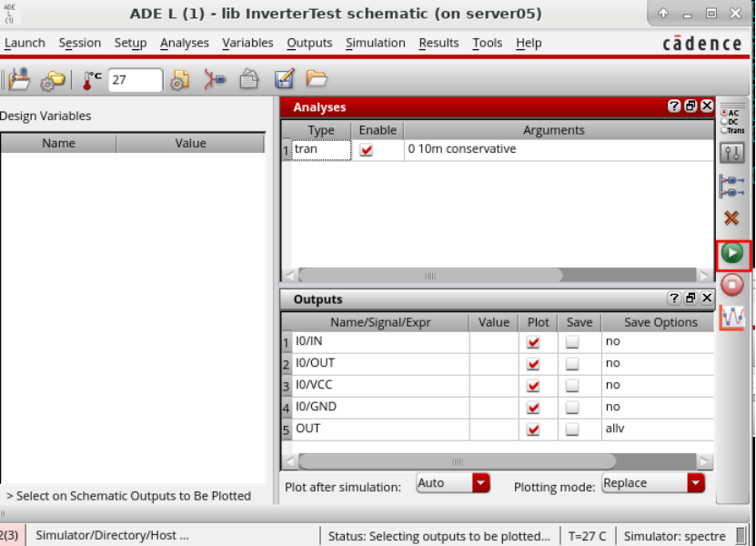Viewport: 756px width, 546px height.
Task: Click the orange X delete icon
Action: (732, 218)
